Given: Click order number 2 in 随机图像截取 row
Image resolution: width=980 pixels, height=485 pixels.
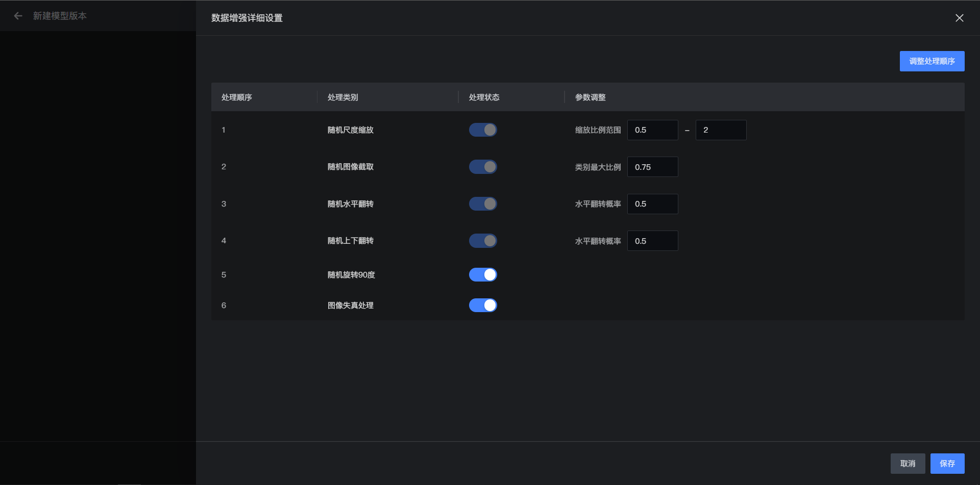Looking at the screenshot, I should [x=224, y=167].
